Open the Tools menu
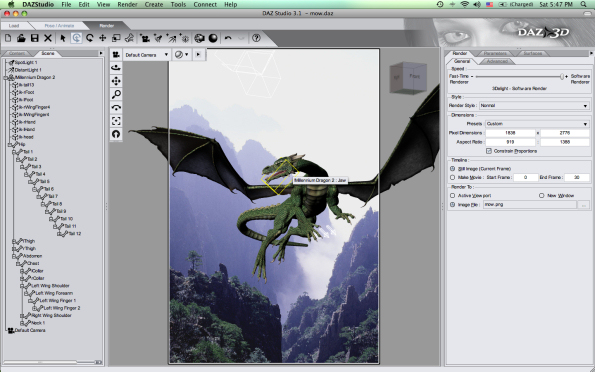This screenshot has height=372, width=595. [x=178, y=5]
